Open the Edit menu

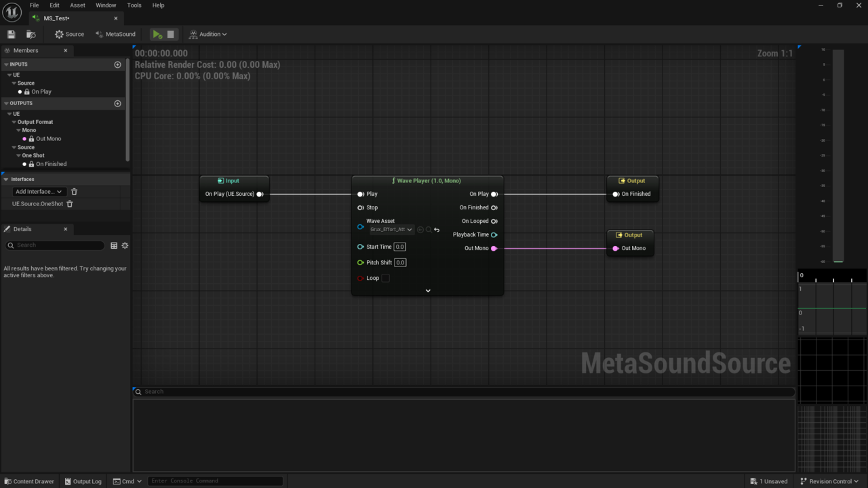pyautogui.click(x=54, y=5)
